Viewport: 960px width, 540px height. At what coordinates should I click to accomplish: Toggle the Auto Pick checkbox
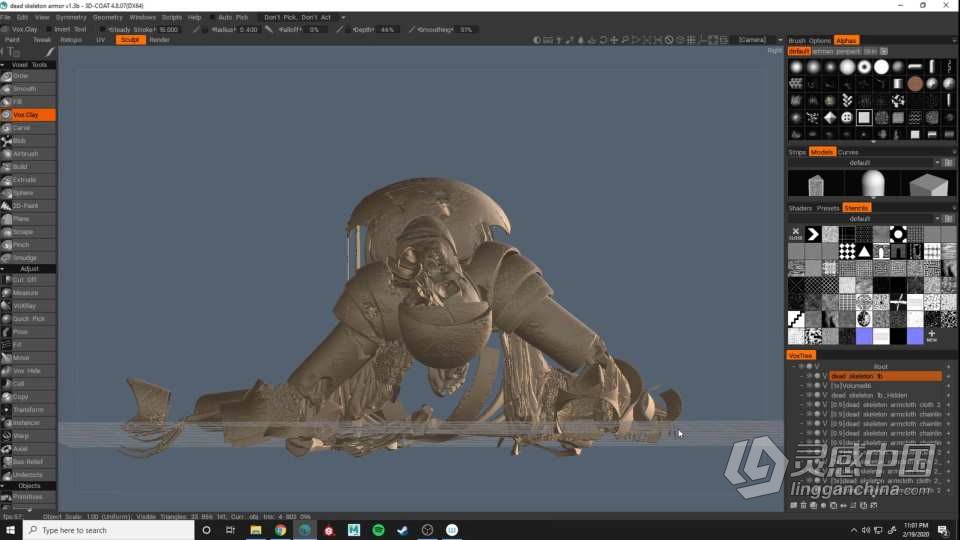point(212,17)
